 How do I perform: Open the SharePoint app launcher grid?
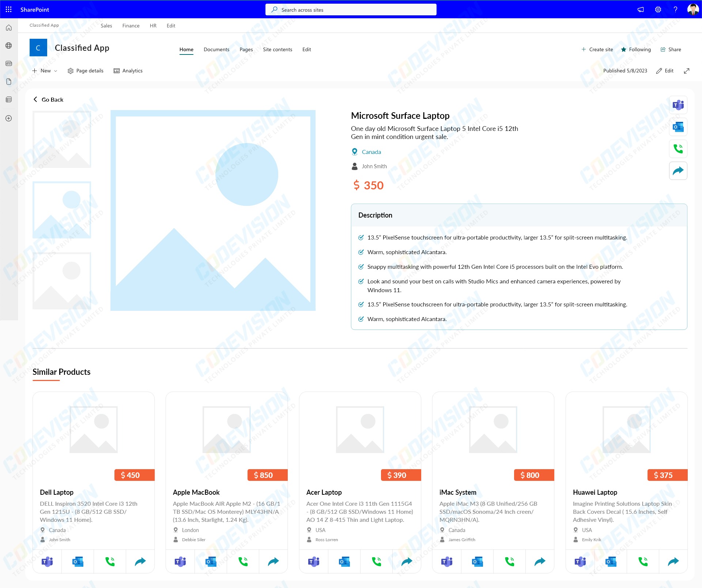[9, 10]
